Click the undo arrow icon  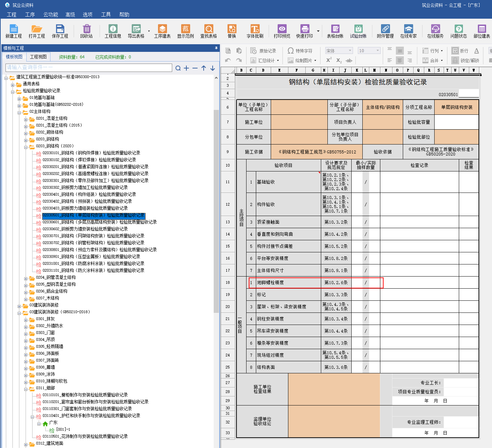[228, 60]
